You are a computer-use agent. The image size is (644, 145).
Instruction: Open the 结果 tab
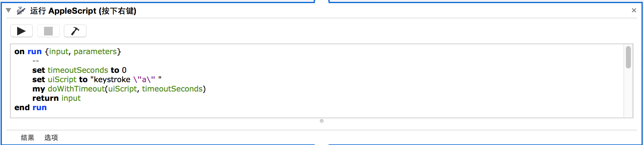pos(27,138)
